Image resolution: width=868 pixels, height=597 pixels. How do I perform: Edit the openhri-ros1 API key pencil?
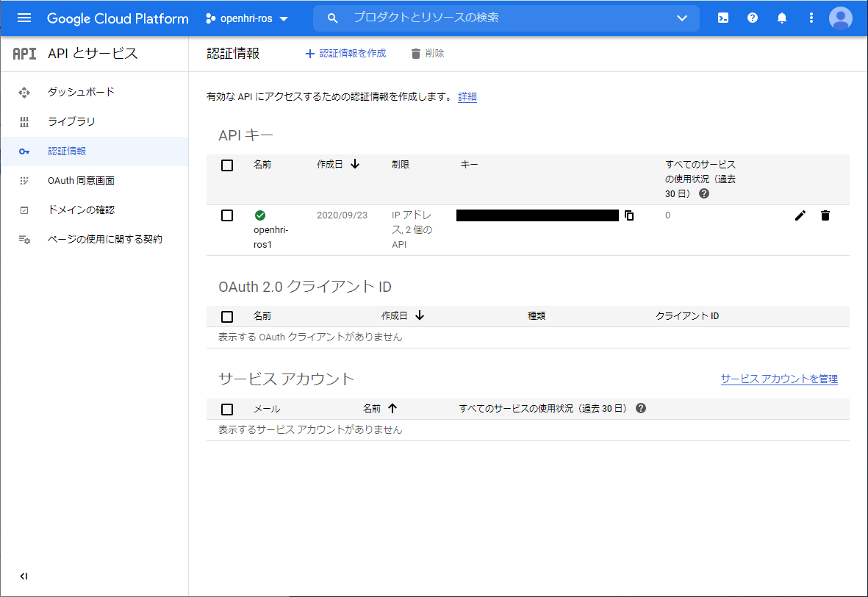(x=800, y=215)
